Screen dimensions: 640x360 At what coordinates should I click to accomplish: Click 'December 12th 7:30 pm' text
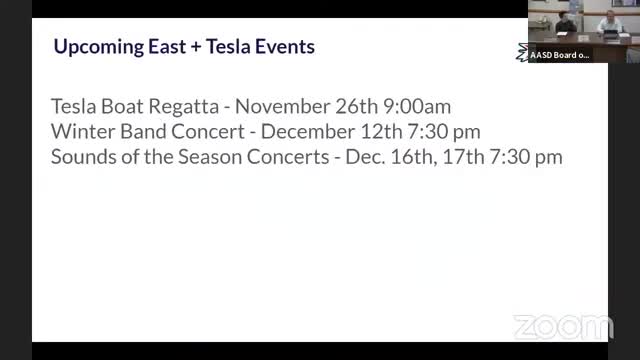[x=371, y=131]
